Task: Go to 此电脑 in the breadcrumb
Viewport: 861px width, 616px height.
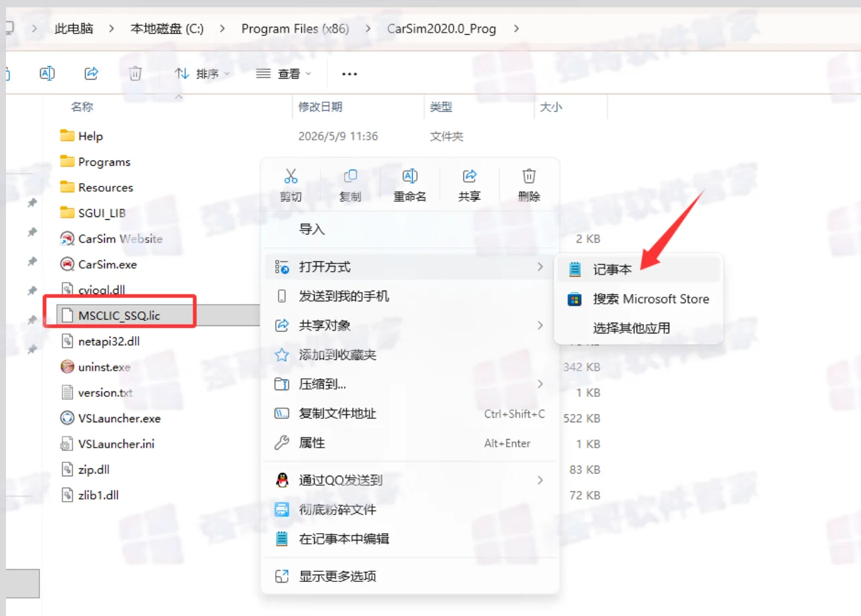Action: tap(74, 29)
